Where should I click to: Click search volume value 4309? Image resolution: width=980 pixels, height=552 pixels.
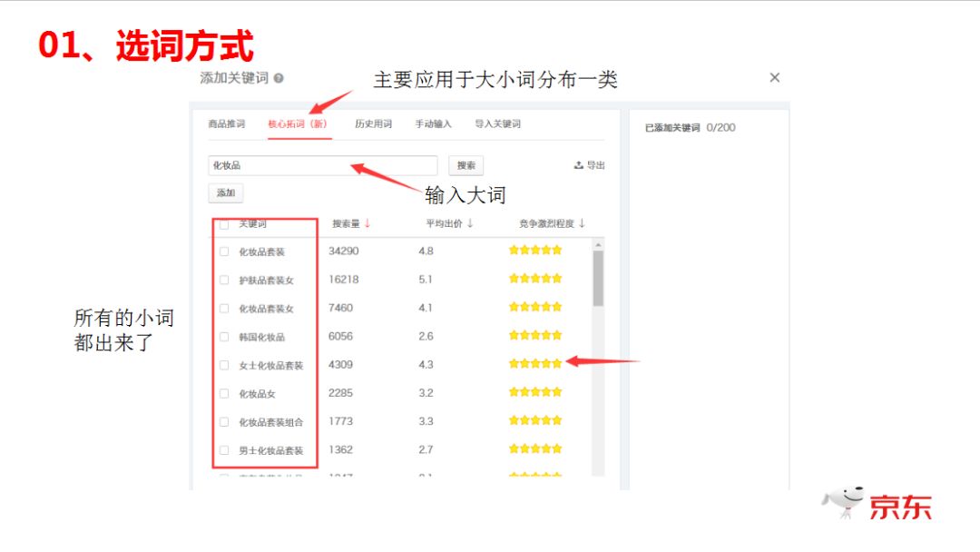tap(340, 364)
